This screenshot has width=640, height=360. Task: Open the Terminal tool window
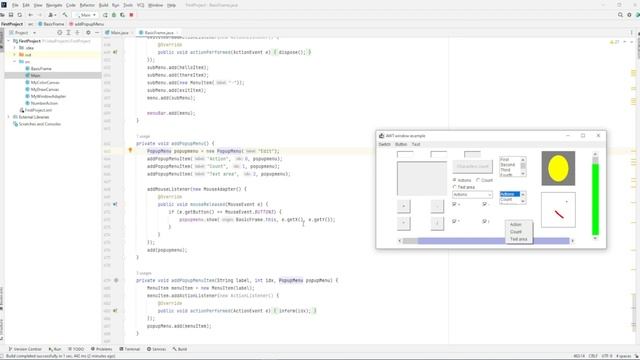pyautogui.click(x=129, y=349)
